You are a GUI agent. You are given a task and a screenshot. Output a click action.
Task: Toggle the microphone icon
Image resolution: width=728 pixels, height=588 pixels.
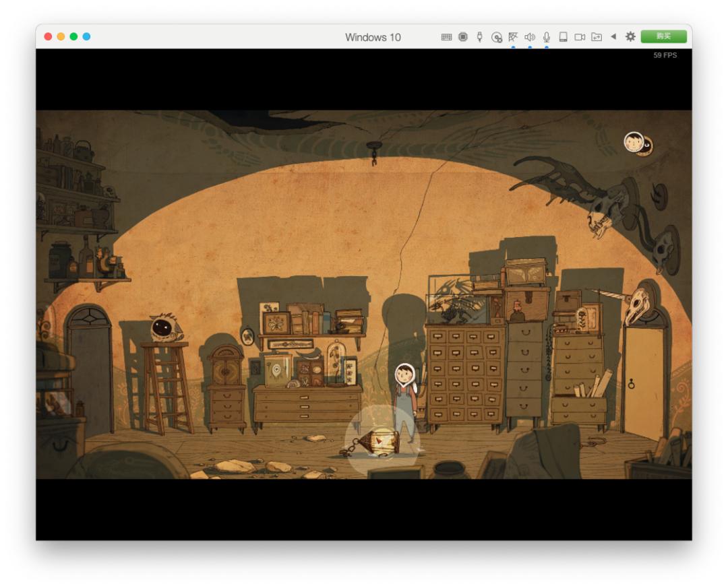click(547, 37)
